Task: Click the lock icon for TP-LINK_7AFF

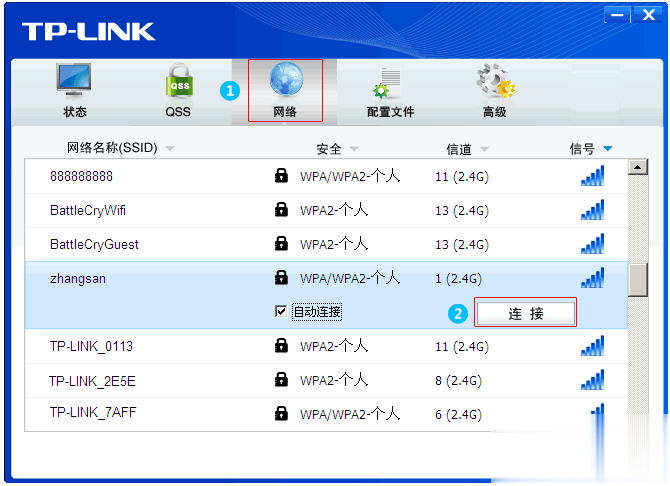Action: coord(281,413)
